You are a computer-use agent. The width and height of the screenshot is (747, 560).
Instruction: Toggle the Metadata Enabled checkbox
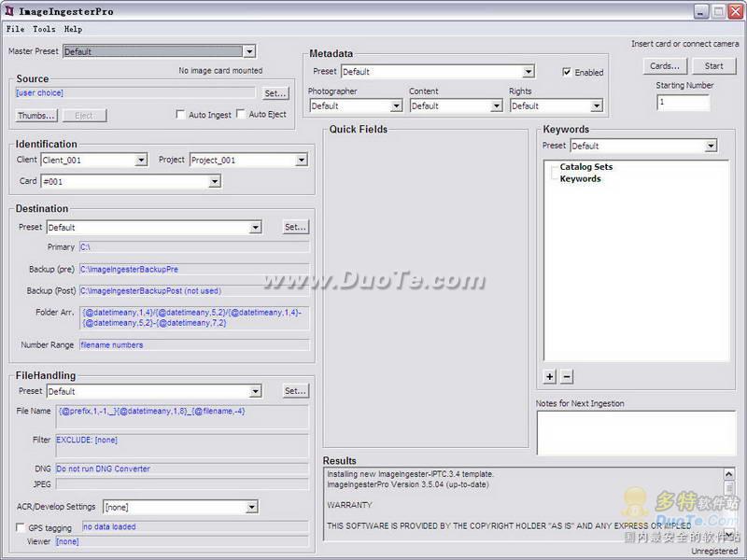click(x=567, y=72)
